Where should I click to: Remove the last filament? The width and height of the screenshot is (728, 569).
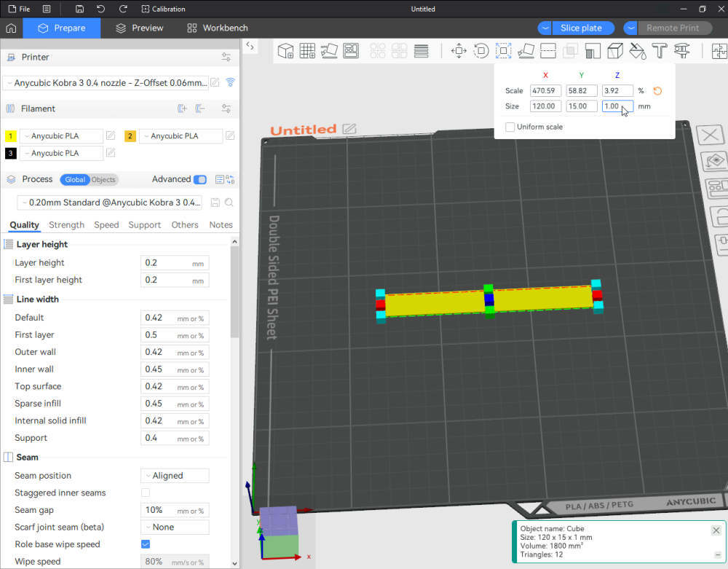[x=200, y=109]
